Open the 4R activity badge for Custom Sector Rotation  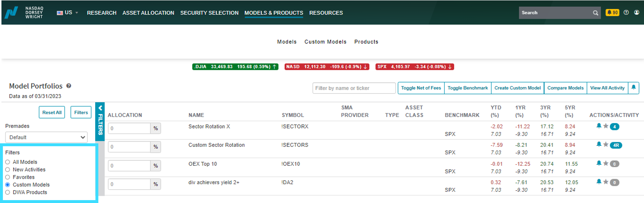coord(616,145)
